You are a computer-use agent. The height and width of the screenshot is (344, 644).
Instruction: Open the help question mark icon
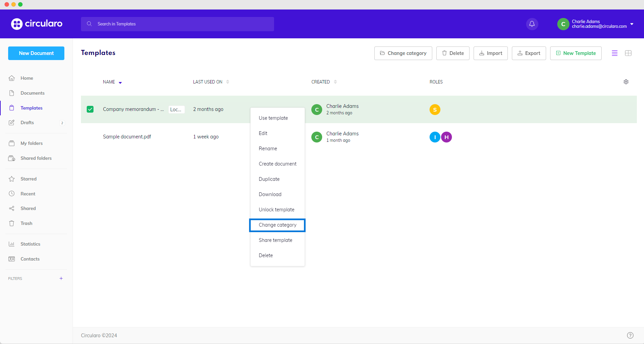click(x=630, y=335)
